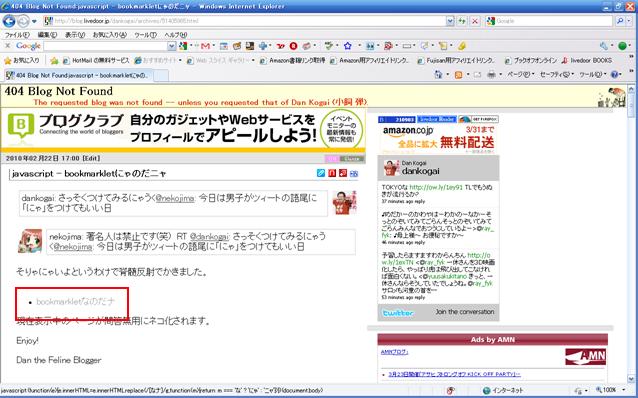Open ブックオフオンライン favorites bookmark
Image resolution: width=638 pixels, height=398 pixels.
click(530, 61)
